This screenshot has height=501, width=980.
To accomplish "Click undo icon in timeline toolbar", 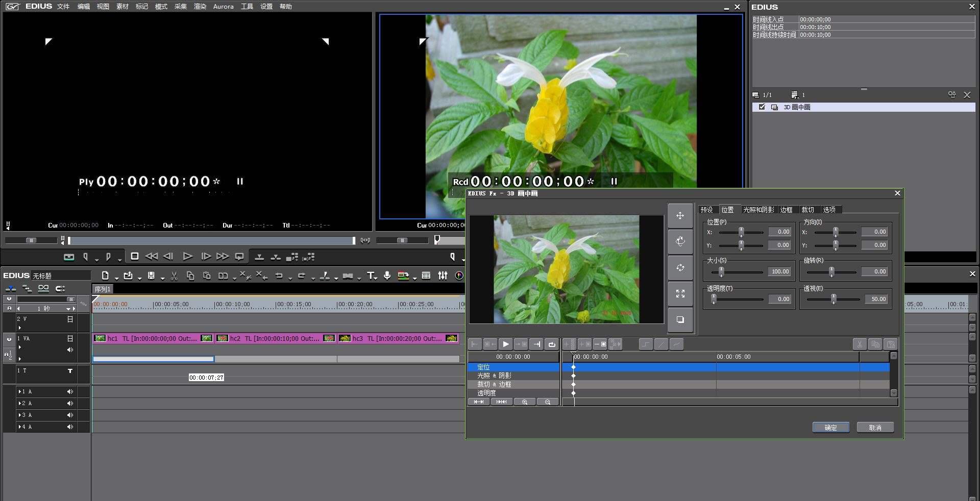I will (279, 275).
